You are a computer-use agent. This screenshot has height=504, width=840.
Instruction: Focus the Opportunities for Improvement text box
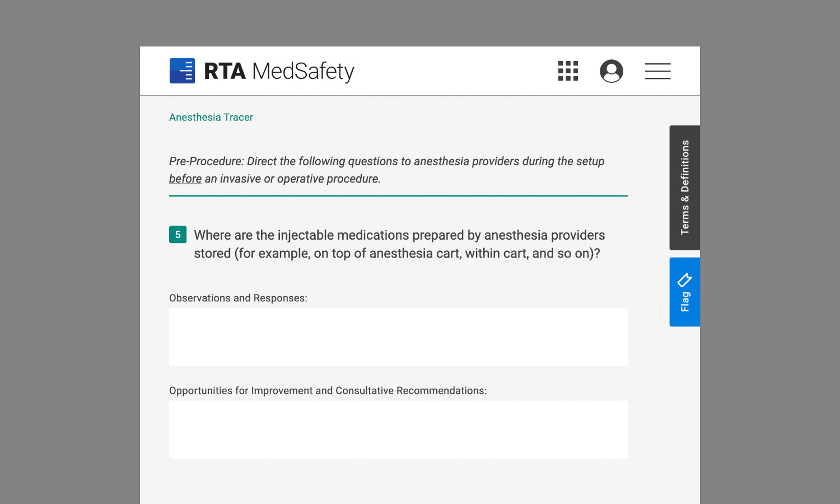(x=398, y=430)
